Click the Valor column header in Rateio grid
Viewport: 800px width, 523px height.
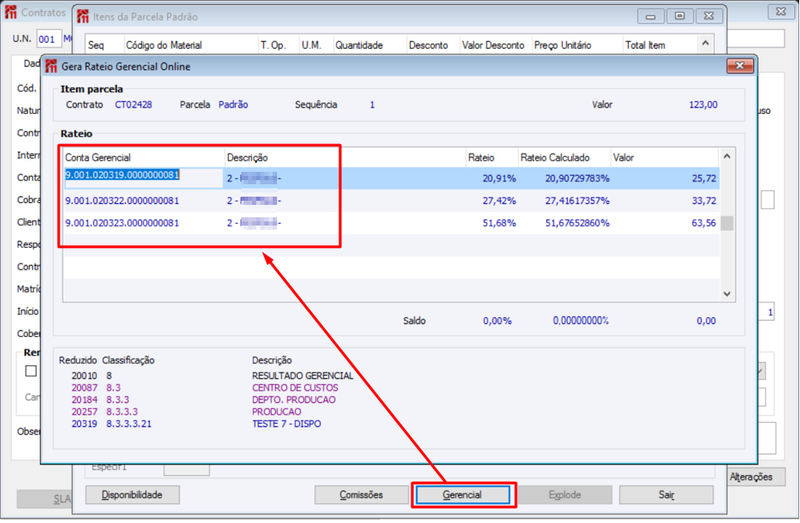coord(665,157)
